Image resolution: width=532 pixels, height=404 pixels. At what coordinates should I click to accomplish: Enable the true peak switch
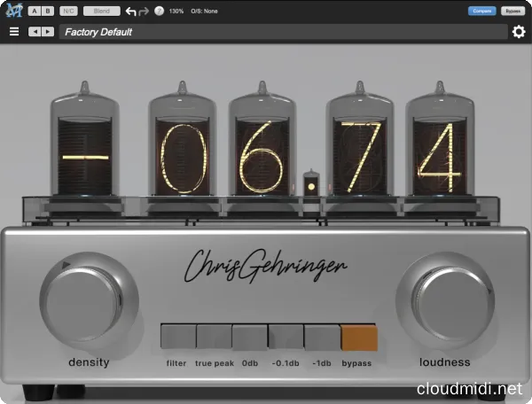click(214, 338)
